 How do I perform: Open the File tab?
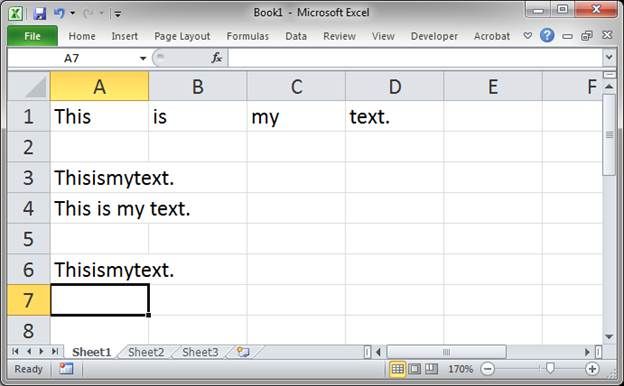[32, 36]
